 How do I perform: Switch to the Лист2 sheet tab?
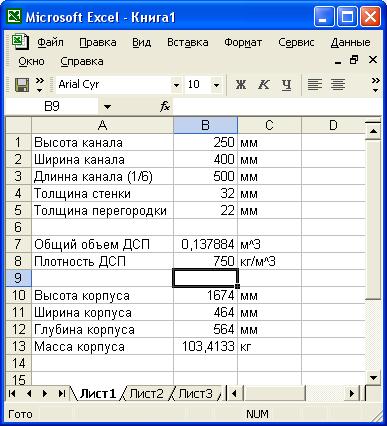[147, 394]
